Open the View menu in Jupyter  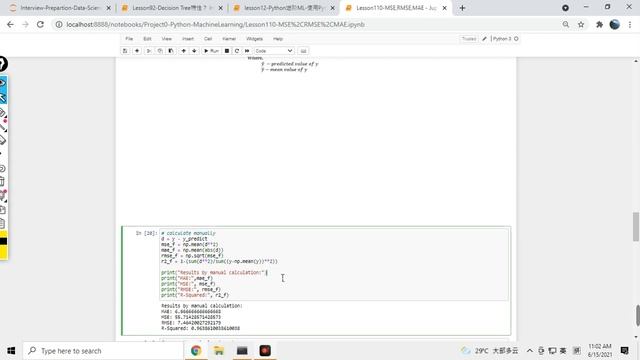click(x=167, y=39)
